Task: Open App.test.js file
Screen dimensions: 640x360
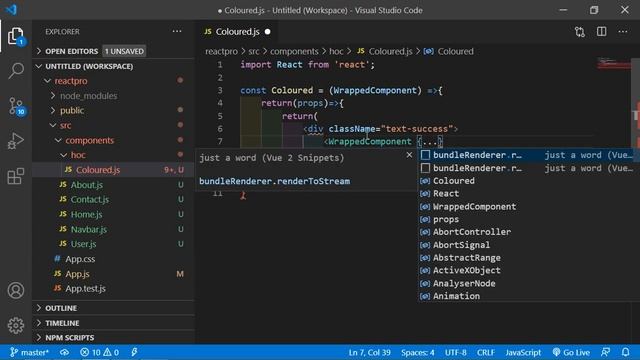Action: (113, 289)
